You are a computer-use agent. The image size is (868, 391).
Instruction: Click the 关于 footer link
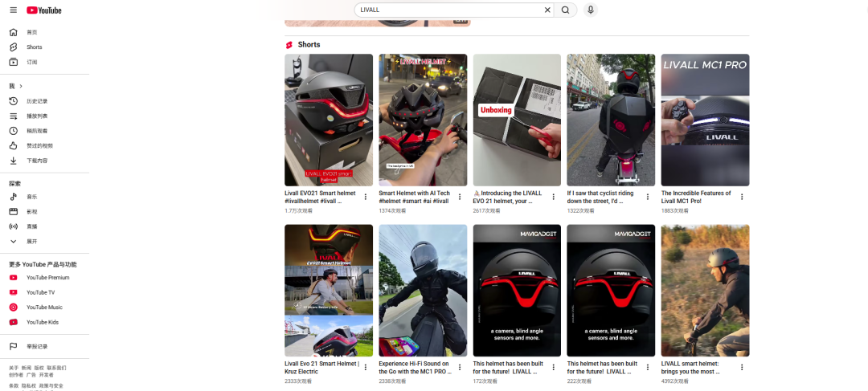14,368
